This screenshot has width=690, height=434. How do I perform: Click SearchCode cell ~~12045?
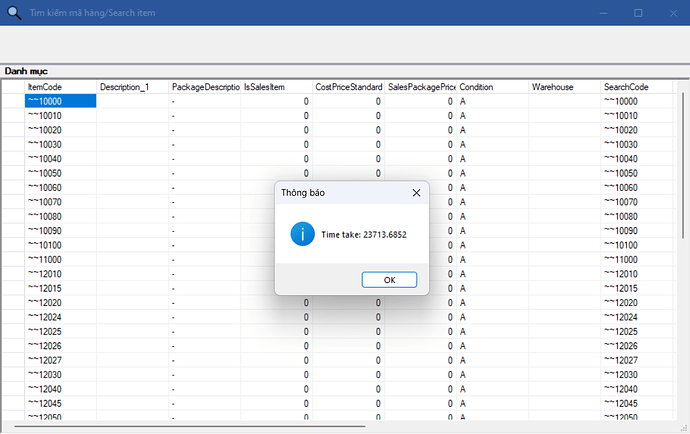636,404
